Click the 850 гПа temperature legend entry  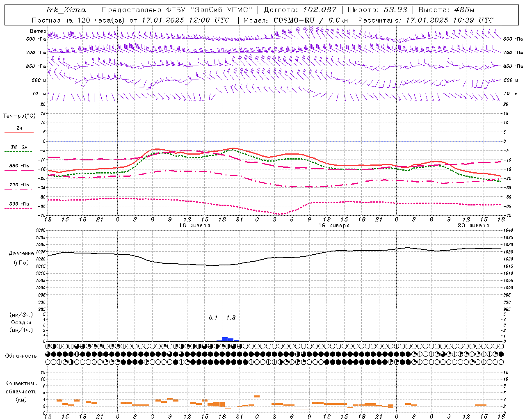[19, 166]
